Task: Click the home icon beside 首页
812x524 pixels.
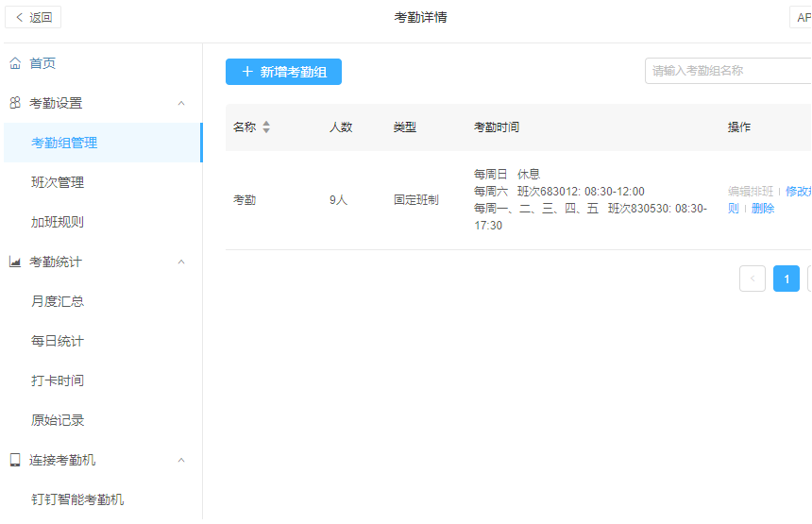Action: coord(15,63)
